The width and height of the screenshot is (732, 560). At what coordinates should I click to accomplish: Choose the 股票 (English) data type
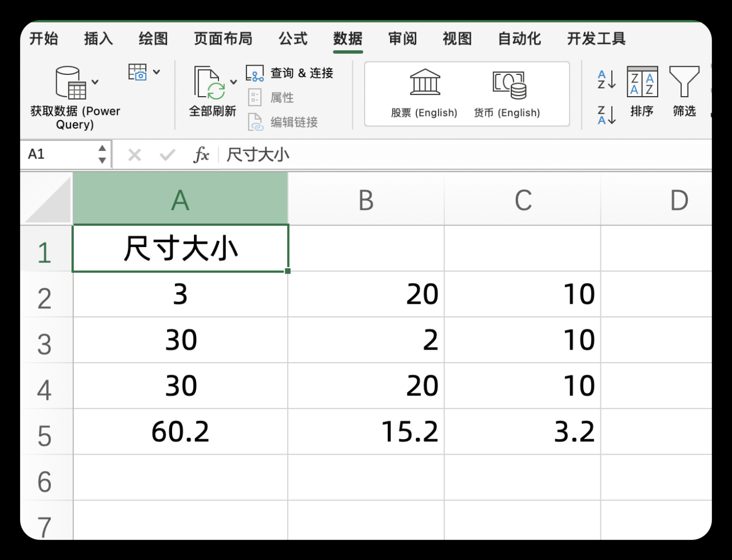tap(424, 94)
